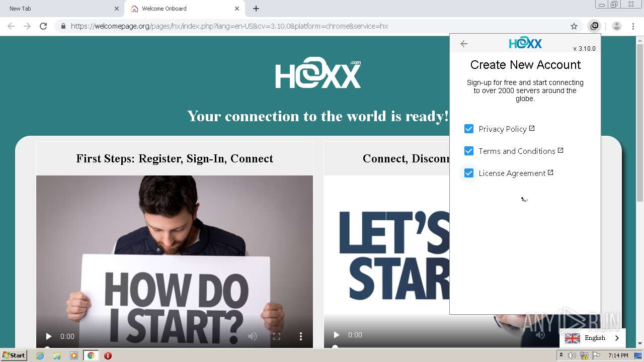Image resolution: width=644 pixels, height=362 pixels.
Task: Show hidden system tray icons
Action: click(561, 355)
